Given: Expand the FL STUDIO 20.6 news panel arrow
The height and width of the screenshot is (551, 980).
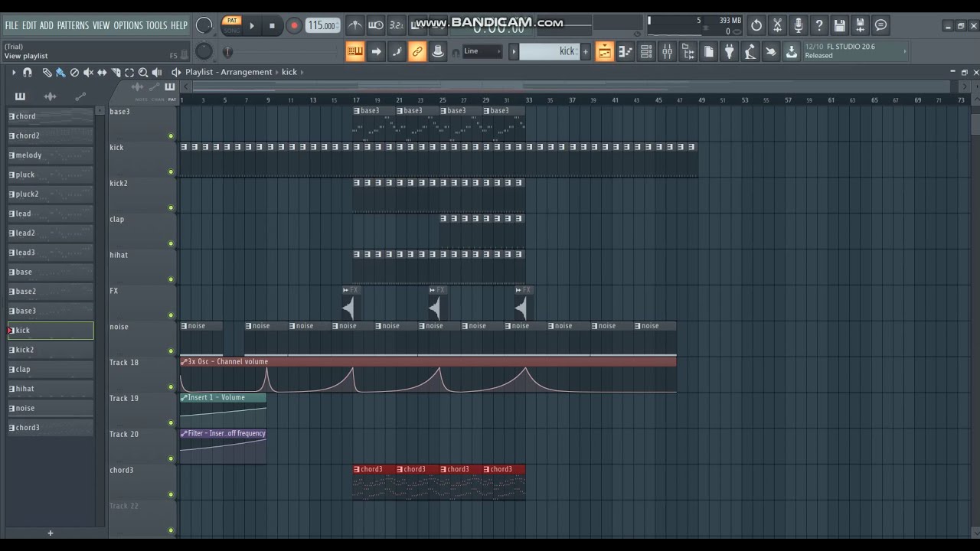Looking at the screenshot, I should click(905, 51).
